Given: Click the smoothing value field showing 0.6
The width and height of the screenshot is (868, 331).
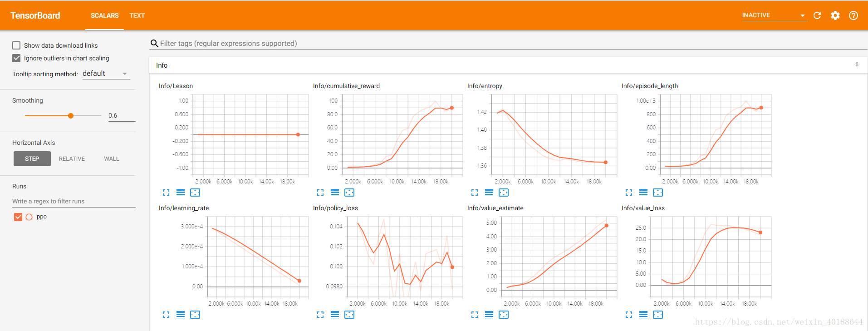Looking at the screenshot, I should point(122,115).
